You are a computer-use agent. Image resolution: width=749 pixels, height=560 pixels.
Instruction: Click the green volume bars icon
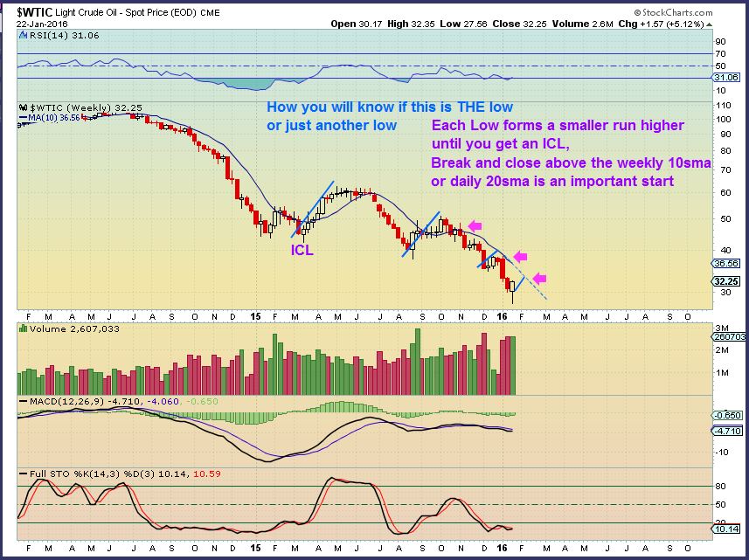tap(22, 328)
